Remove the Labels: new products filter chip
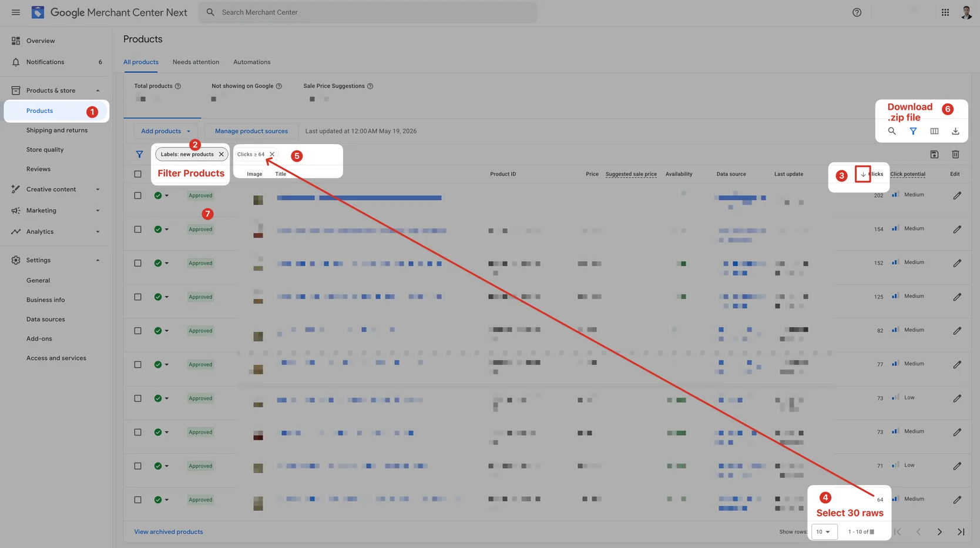 [x=221, y=154]
